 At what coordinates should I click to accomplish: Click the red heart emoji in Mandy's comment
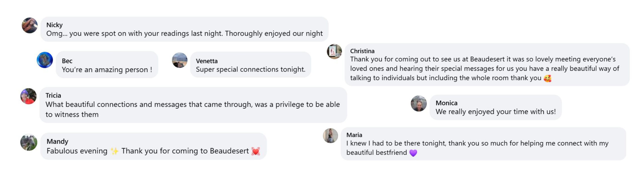click(x=256, y=151)
